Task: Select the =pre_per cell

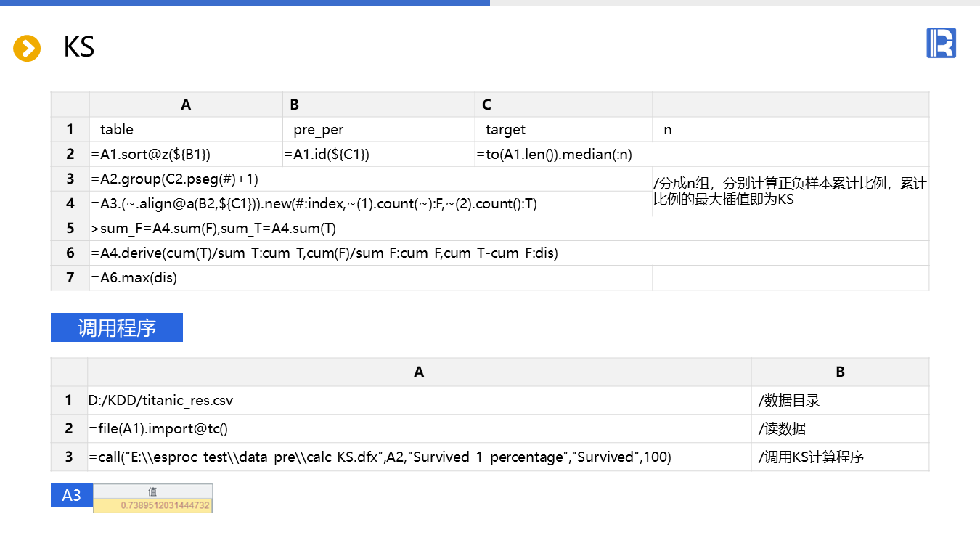Action: pos(378,130)
